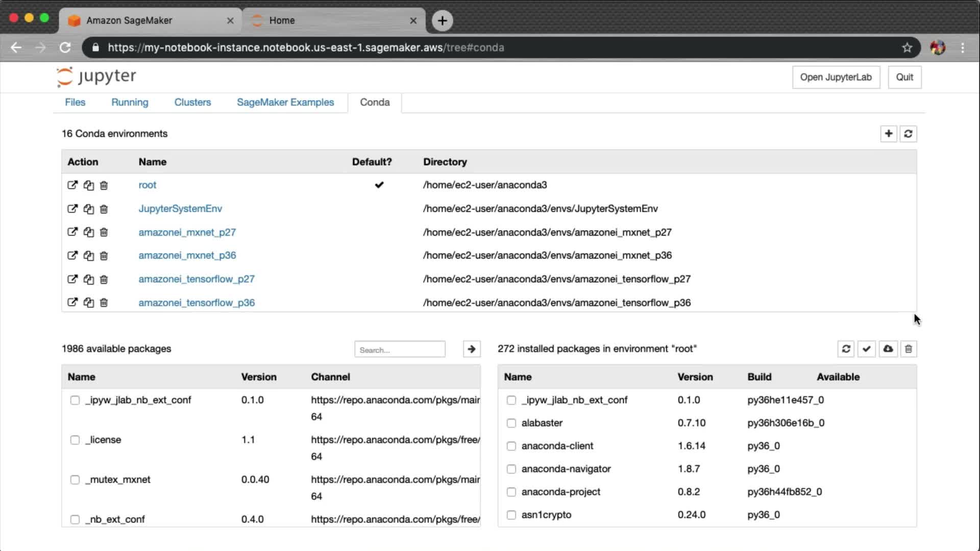
Task: Click the Open JupyterLab button
Action: coord(836,77)
